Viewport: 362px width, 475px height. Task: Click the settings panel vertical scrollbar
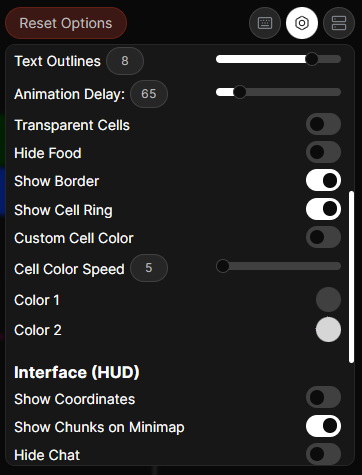click(x=351, y=277)
